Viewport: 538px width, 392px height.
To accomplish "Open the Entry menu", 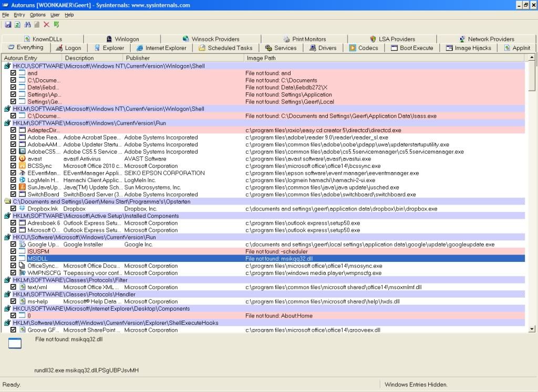I will tap(19, 15).
